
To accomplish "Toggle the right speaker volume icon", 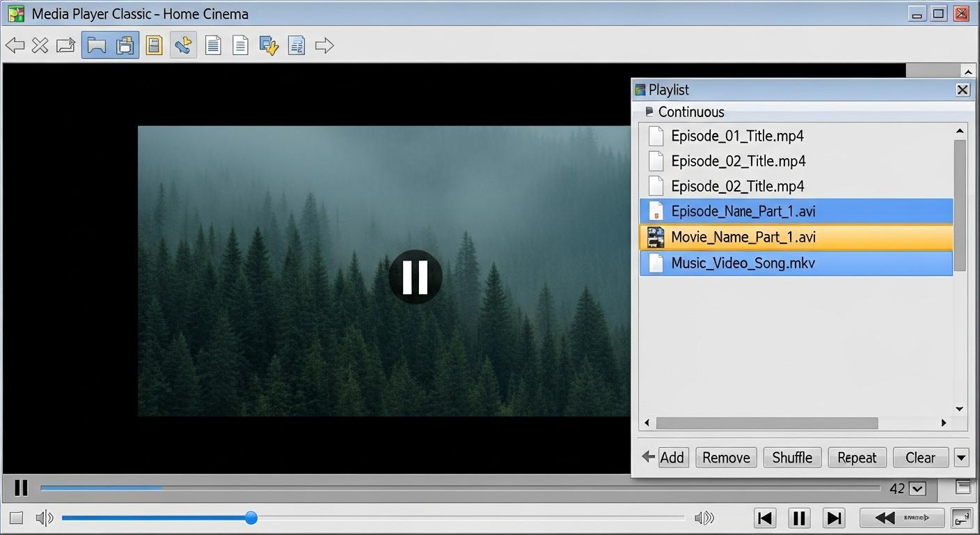I will coord(704,518).
